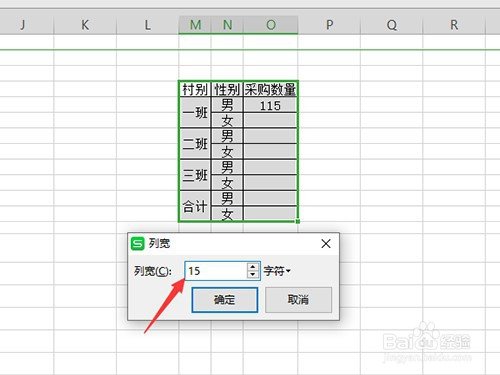Click the 确定 button in column width dialog
Screen dimensions: 500x375
click(225, 300)
